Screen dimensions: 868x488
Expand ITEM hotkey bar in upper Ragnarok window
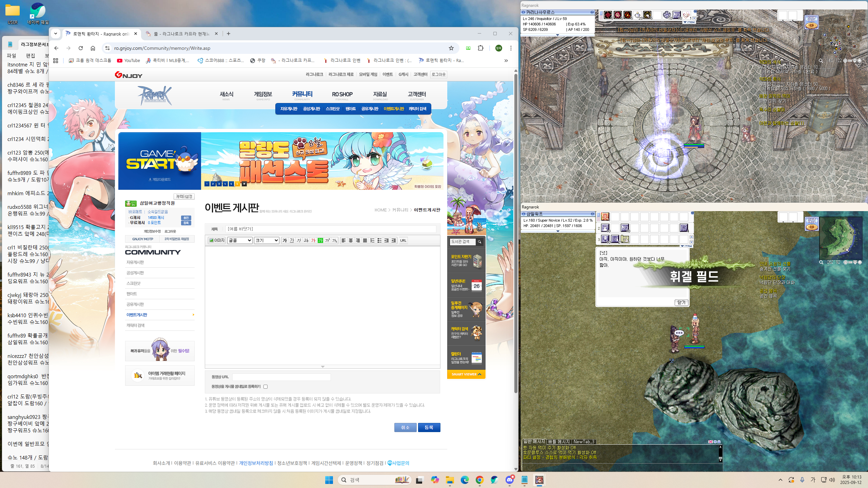point(689,22)
